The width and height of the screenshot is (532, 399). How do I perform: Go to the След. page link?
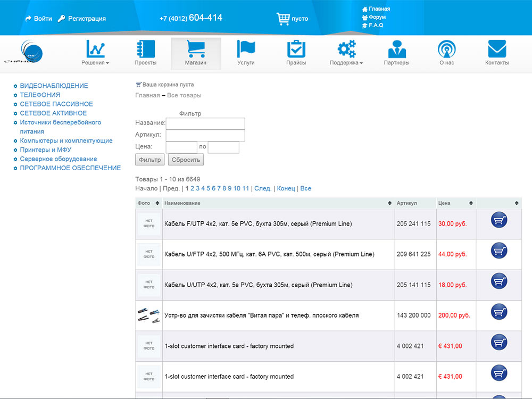263,188
